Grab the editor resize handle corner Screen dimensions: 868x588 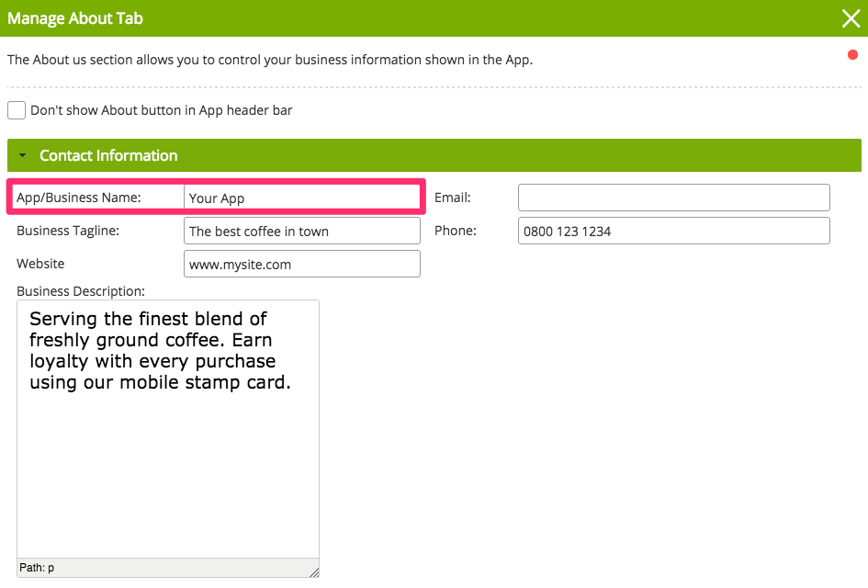coord(314,572)
